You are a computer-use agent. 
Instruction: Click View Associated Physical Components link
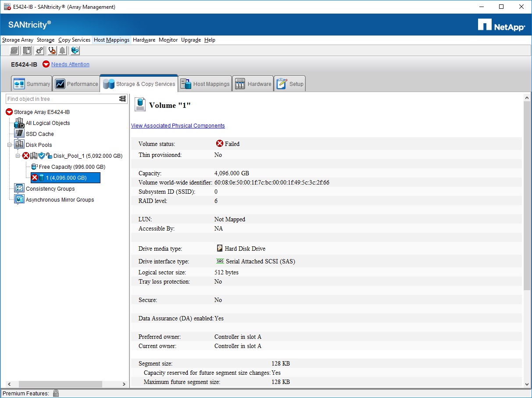178,126
